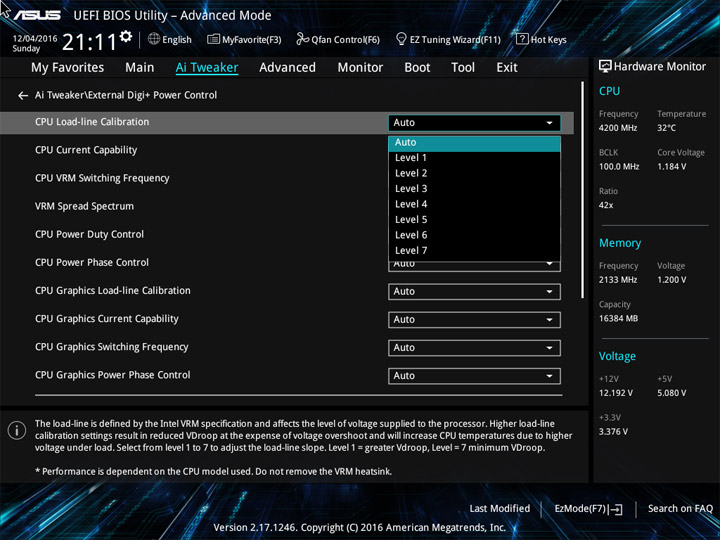Click Last Modified in the footer
The height and width of the screenshot is (540, 720).
click(x=500, y=509)
